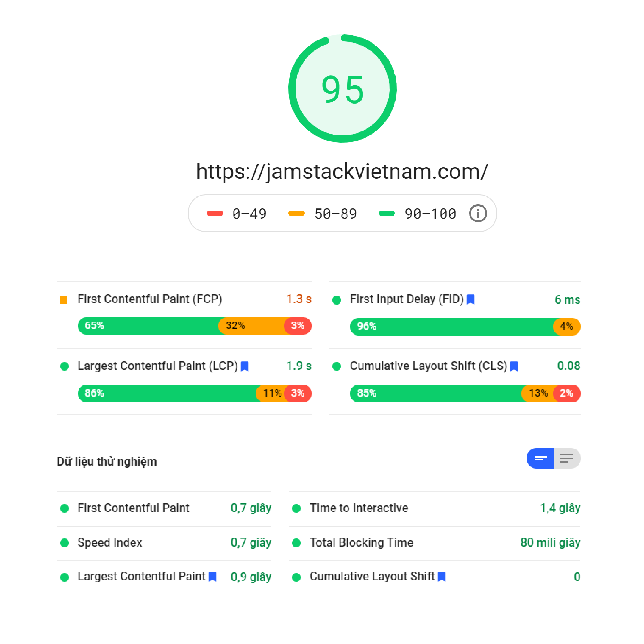
Task: Click green dot next to Speed Index
Action: (65, 543)
